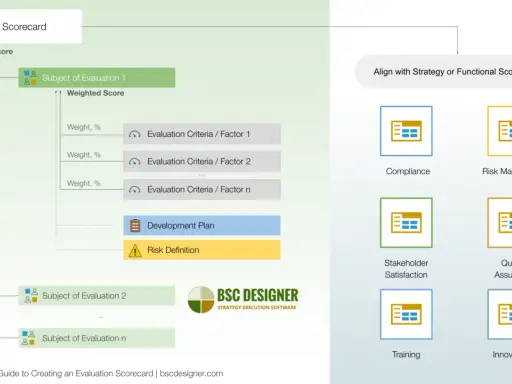This screenshot has height=384, width=512.
Task: Select Evaluation Criteria / Factor 1 row
Action: 202,134
